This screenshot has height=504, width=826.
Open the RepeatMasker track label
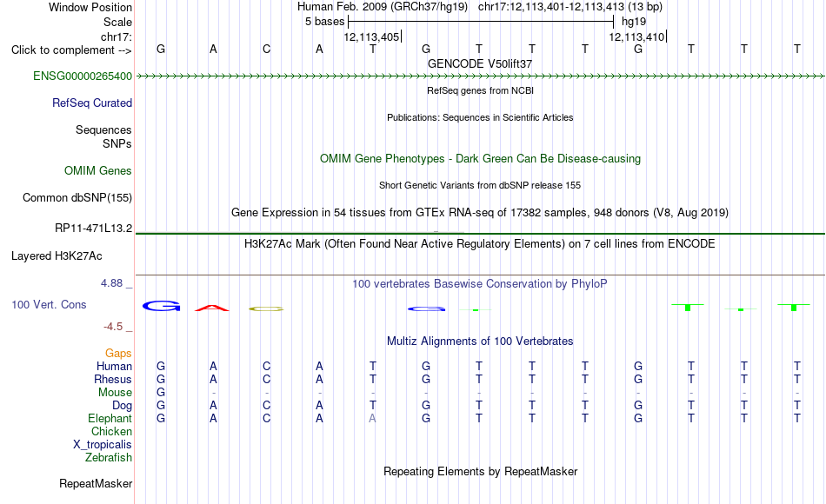(x=96, y=483)
